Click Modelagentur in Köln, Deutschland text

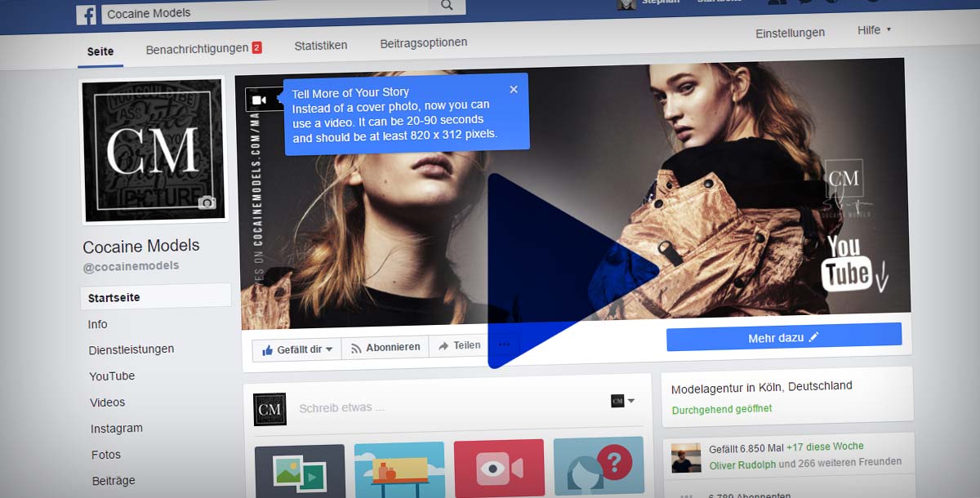tap(762, 386)
